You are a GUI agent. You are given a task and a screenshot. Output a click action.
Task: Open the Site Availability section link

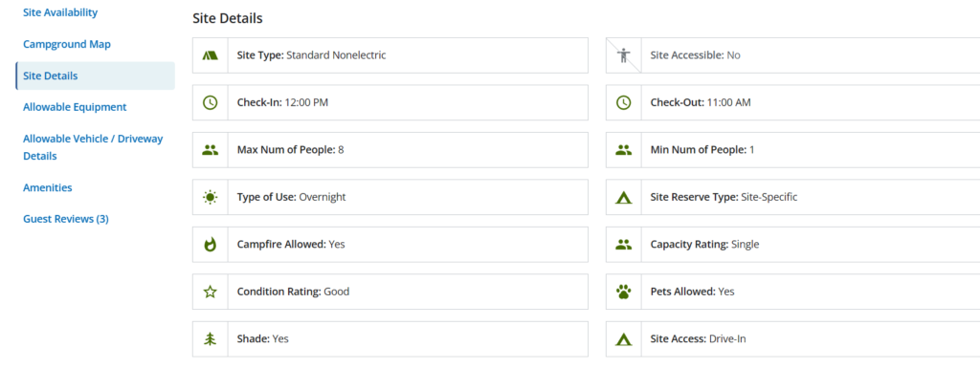60,12
